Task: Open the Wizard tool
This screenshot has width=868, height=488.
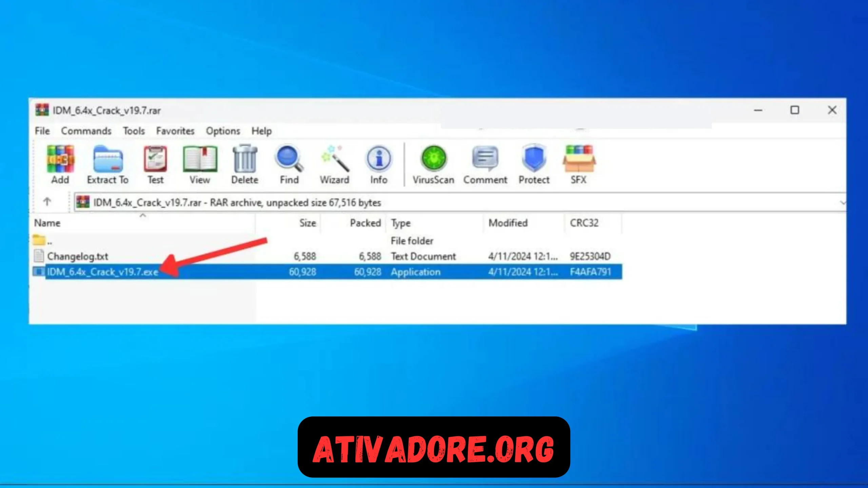Action: 334,164
